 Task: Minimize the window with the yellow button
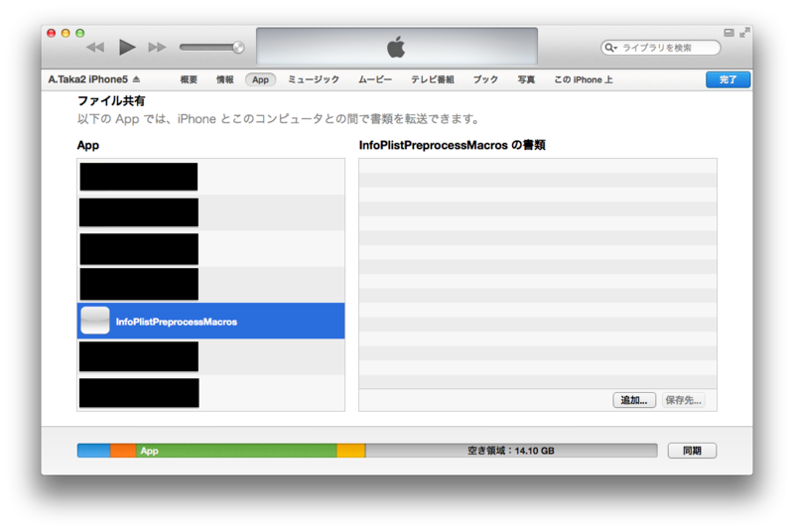(66, 33)
